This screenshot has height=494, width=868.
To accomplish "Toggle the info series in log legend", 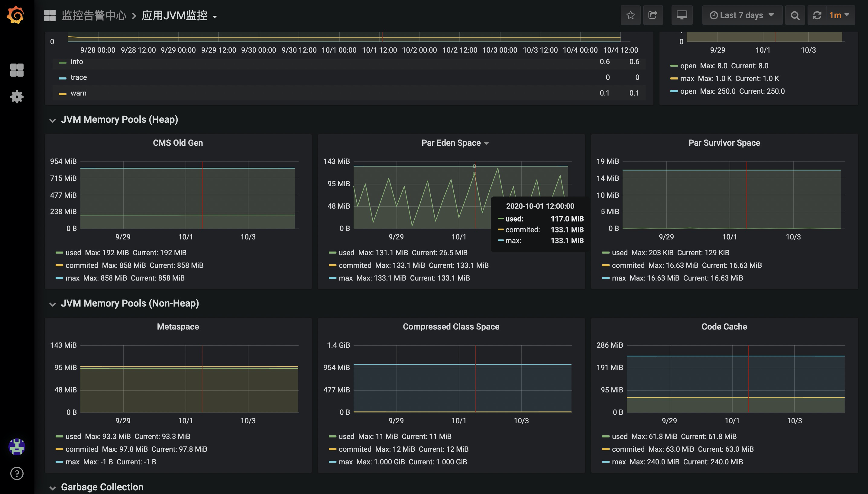I will [77, 62].
